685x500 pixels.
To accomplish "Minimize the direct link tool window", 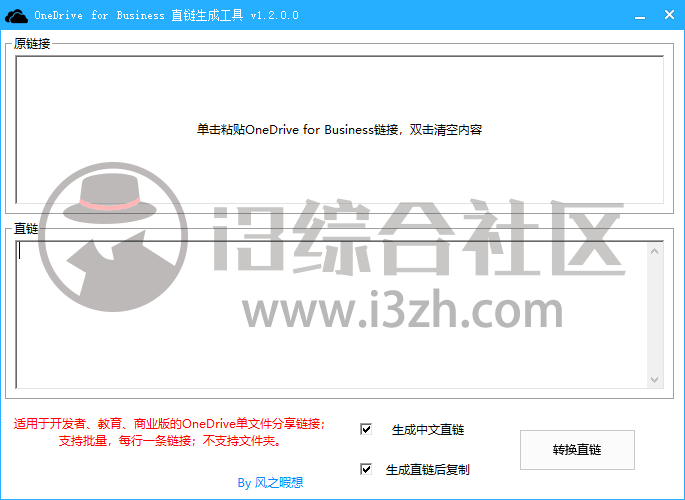I will pos(640,16).
